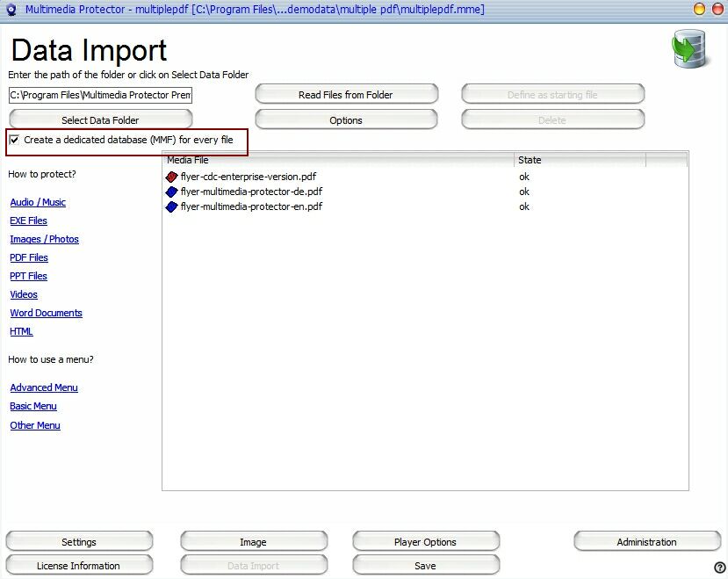The height and width of the screenshot is (579, 728).
Task: Click the application icon in title bar
Action: click(x=11, y=9)
